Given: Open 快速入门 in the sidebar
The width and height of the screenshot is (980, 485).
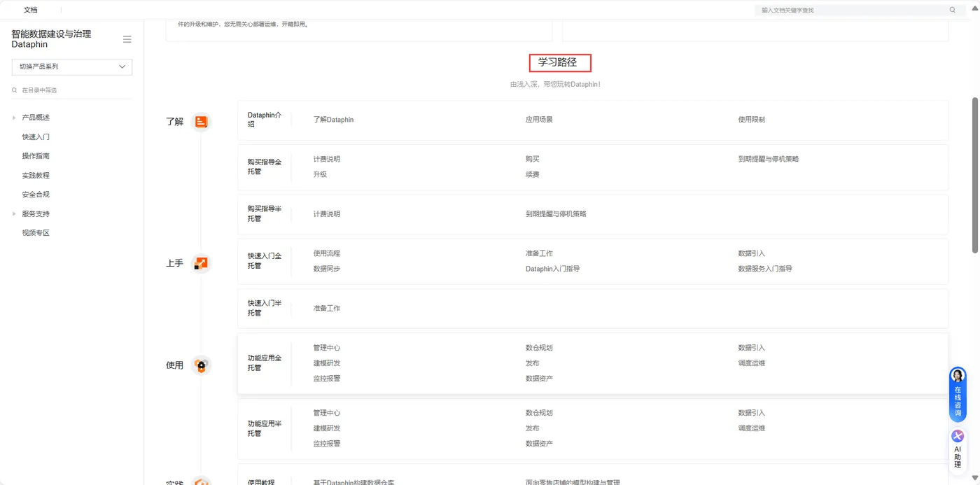Looking at the screenshot, I should click(36, 137).
